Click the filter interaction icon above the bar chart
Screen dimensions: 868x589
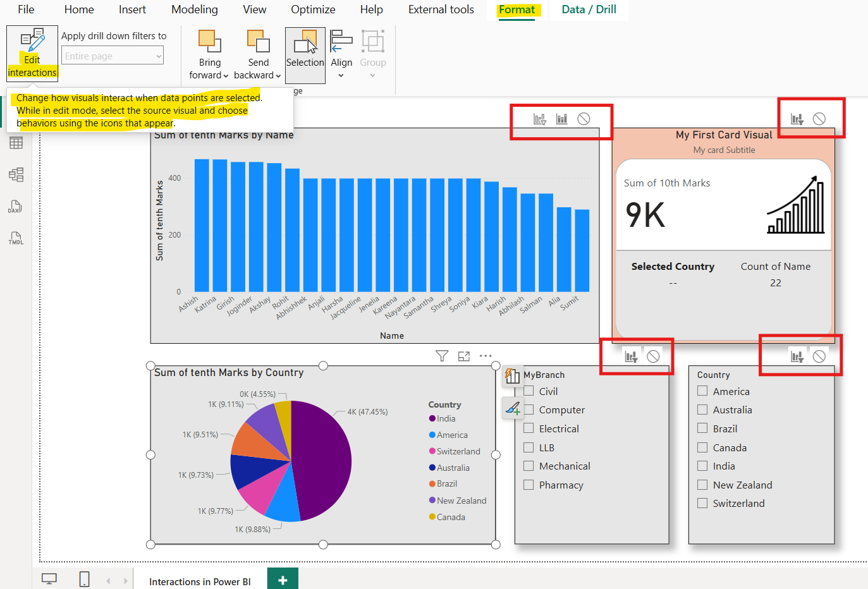coord(541,118)
